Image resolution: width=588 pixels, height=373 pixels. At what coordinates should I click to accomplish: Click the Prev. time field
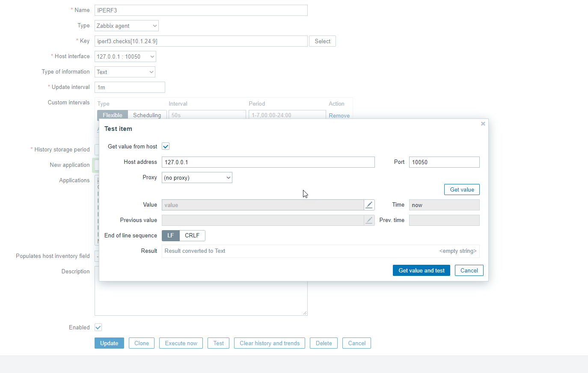[x=444, y=220]
